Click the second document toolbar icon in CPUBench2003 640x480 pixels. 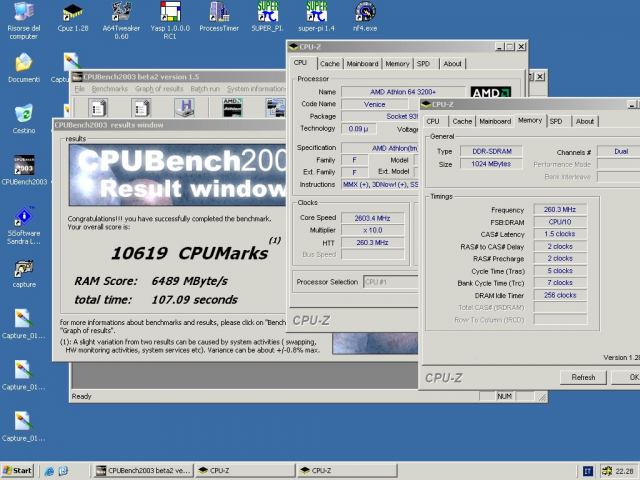point(141,108)
